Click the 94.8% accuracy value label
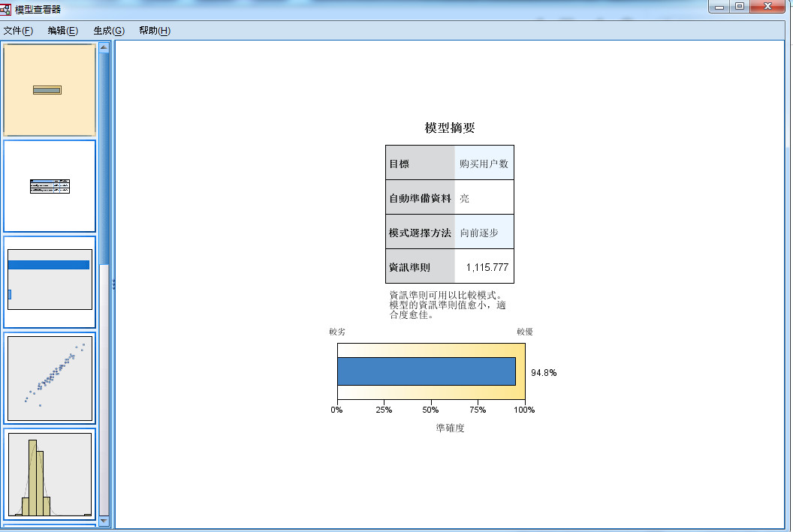The image size is (793, 532). point(544,373)
